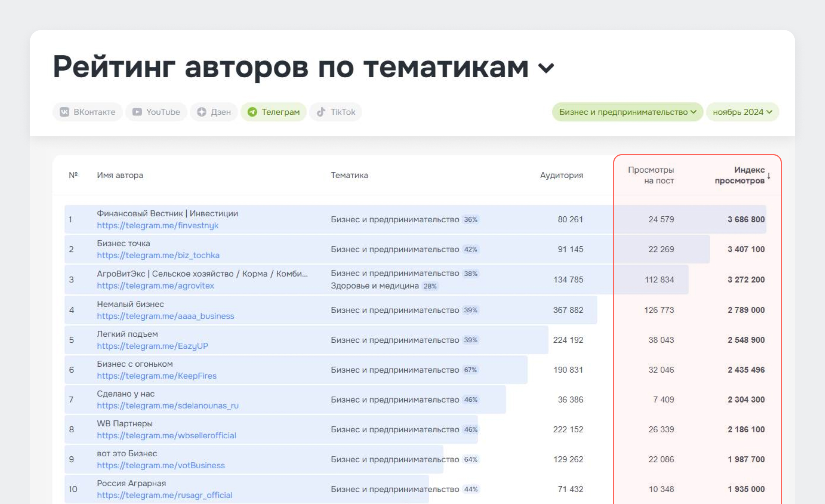Sort by the Индекс просмотров column header

click(739, 175)
